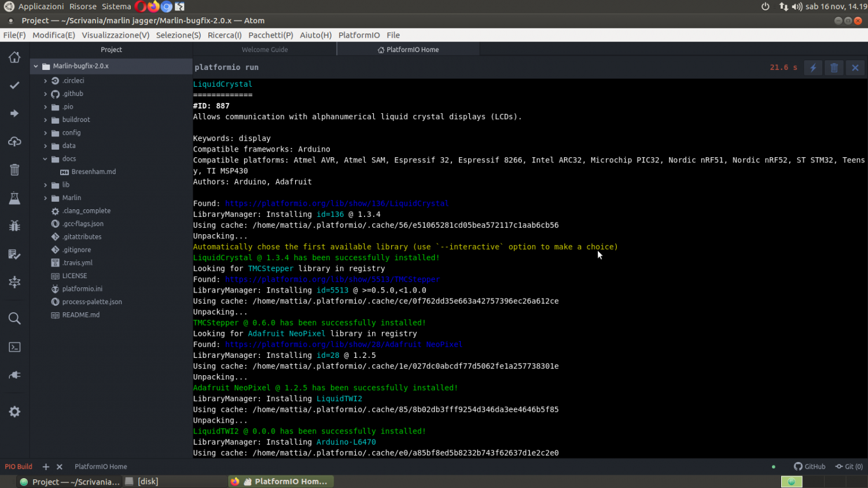Open the PlatformIO menu
The image size is (868, 488).
coord(359,35)
